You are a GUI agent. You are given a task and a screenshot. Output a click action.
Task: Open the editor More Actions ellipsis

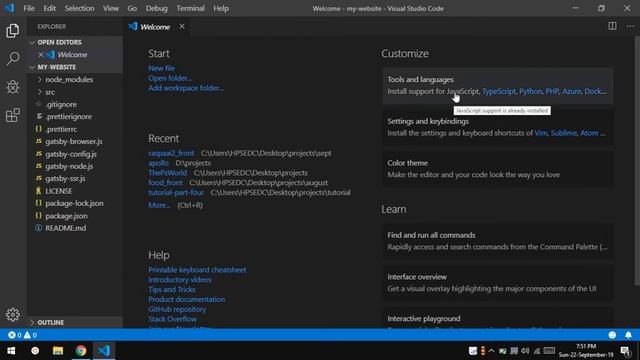tap(630, 26)
